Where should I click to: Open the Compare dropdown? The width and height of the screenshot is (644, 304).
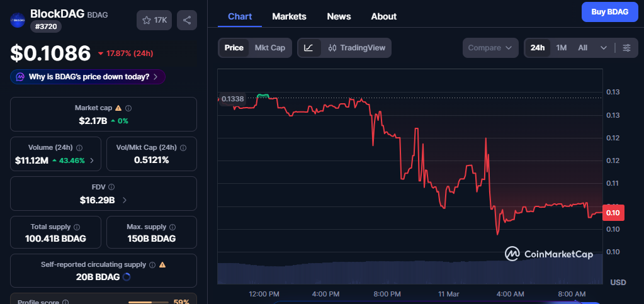[490, 48]
